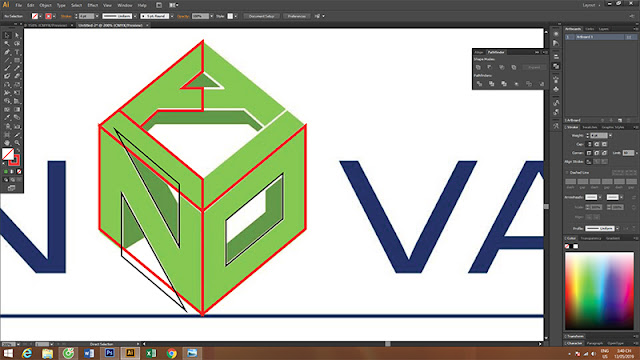Viewport: 640px width, 360px height.
Task: Click the Preferences button
Action: click(297, 16)
